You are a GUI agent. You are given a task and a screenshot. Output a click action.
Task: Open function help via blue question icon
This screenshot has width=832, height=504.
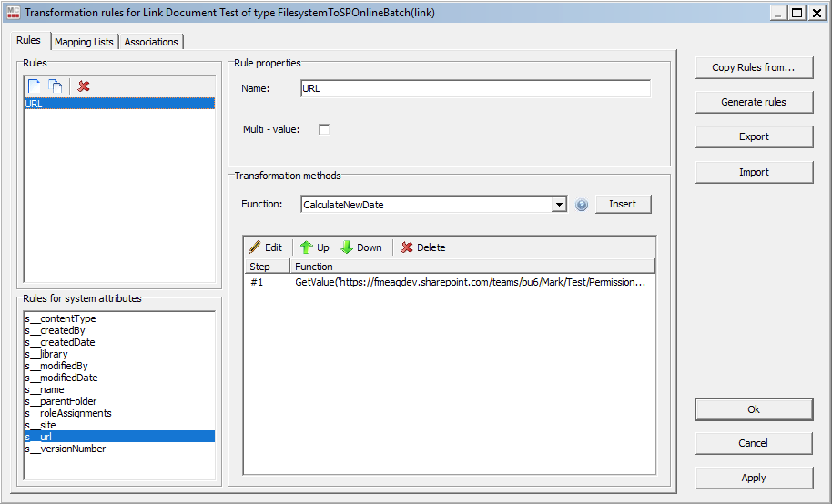point(583,205)
